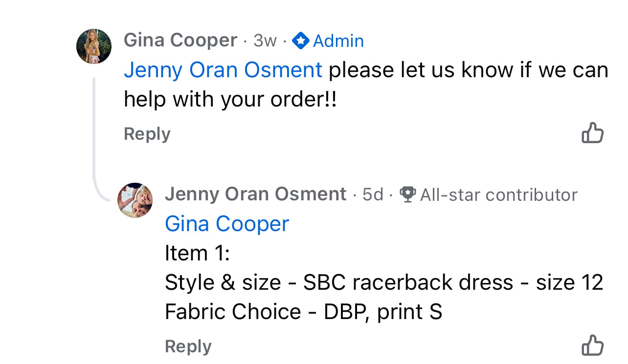Click the blue Gina Cooper mention
Viewport: 628px width, 364px height.
coord(227,224)
